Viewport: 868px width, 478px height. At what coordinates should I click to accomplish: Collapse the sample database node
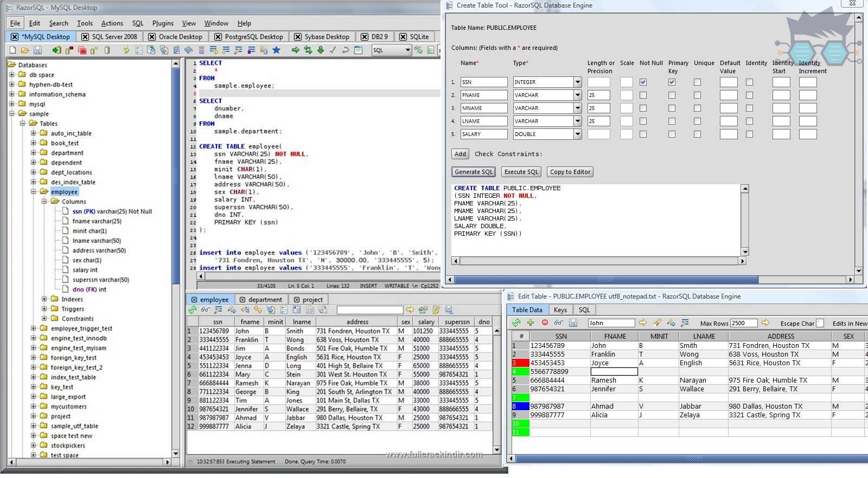[12, 114]
